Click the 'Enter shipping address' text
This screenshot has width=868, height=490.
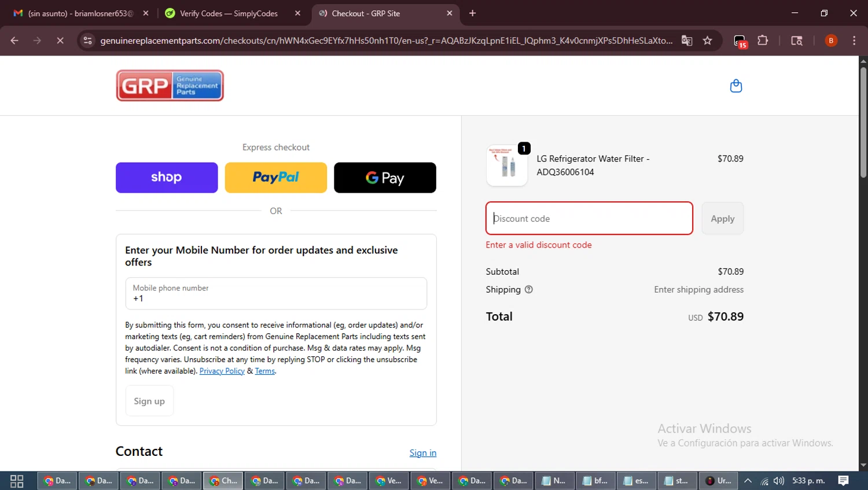pyautogui.click(x=698, y=289)
